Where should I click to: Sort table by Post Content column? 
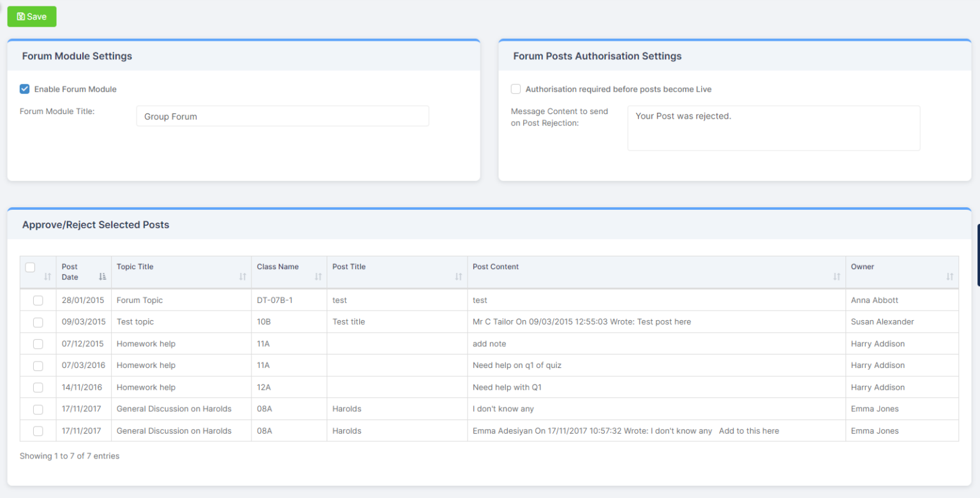pos(838,276)
